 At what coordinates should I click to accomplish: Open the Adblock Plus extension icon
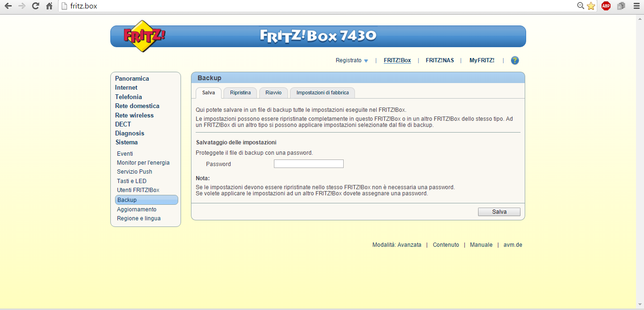(606, 6)
